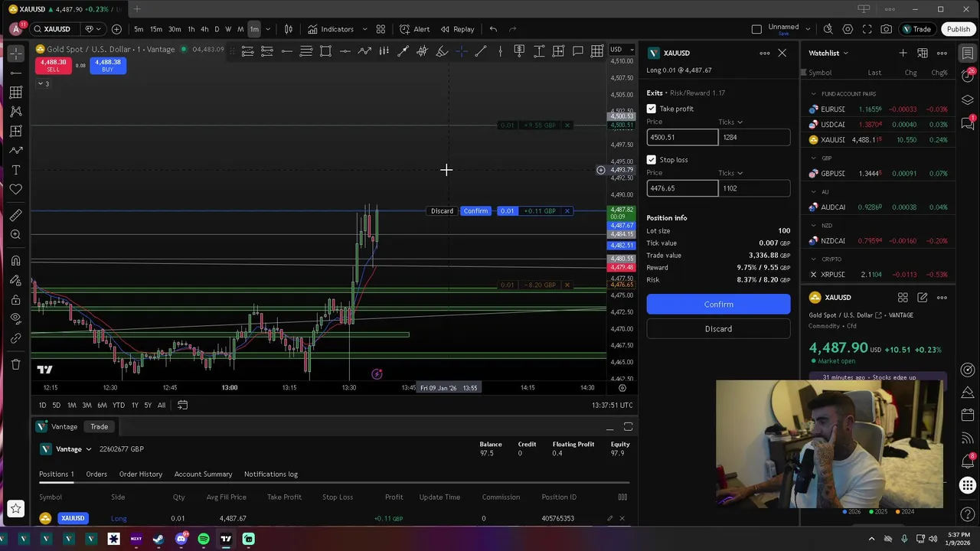Collapse the FUND ACCOUNT PAIRS section
The height and width of the screenshot is (551, 980).
(813, 94)
